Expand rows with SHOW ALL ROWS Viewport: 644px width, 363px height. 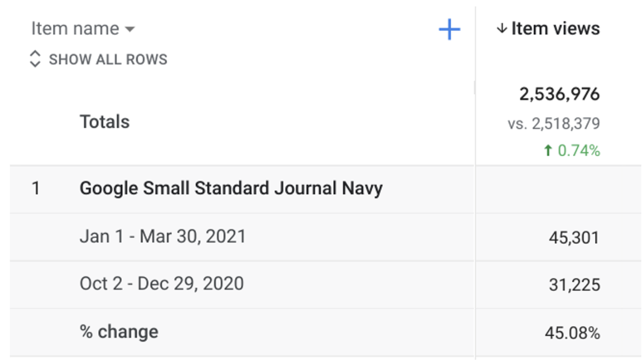coord(98,59)
